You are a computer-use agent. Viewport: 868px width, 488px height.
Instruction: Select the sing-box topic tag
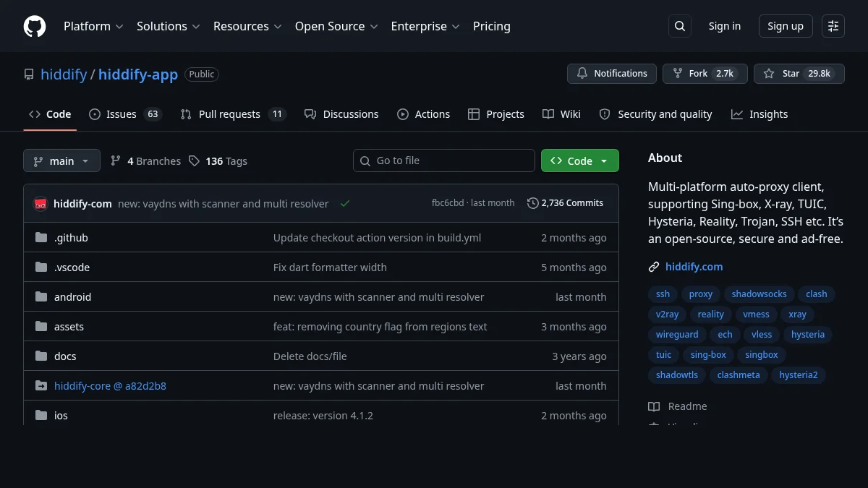(x=708, y=355)
